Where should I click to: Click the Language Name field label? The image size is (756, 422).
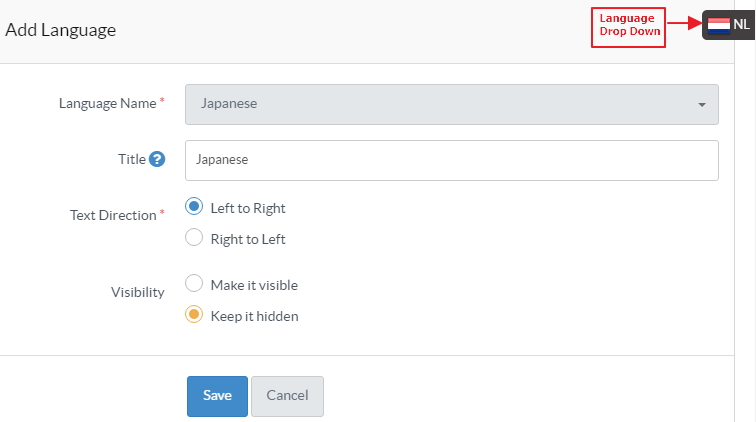(107, 103)
